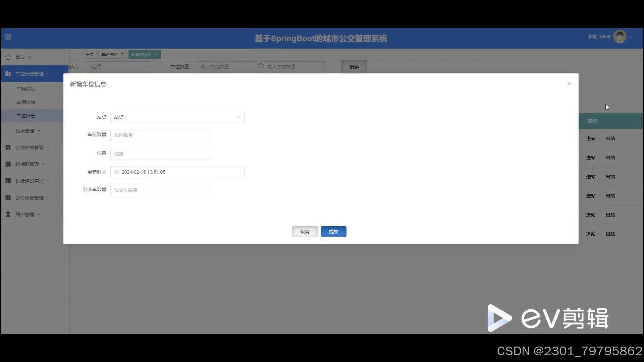Switch to the 车辆进站 tab
The width and height of the screenshot is (644, 362).
[109, 54]
